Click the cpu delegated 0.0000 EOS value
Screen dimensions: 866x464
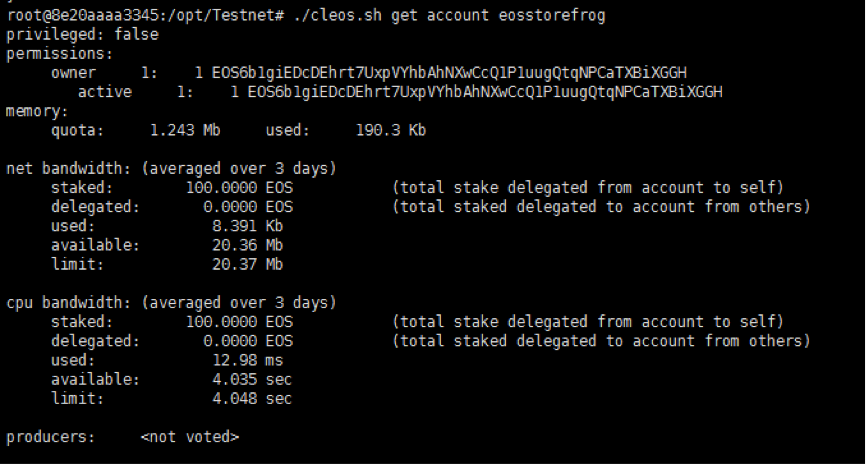pos(249,341)
